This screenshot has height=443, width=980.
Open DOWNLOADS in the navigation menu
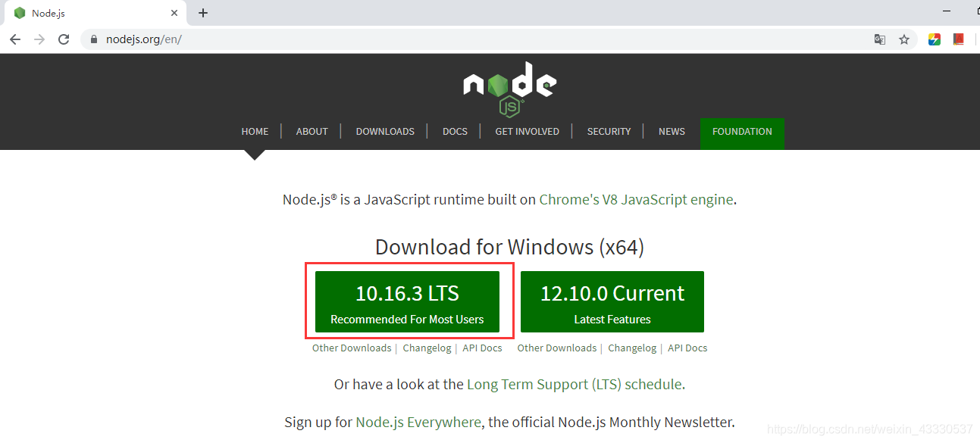pyautogui.click(x=385, y=132)
